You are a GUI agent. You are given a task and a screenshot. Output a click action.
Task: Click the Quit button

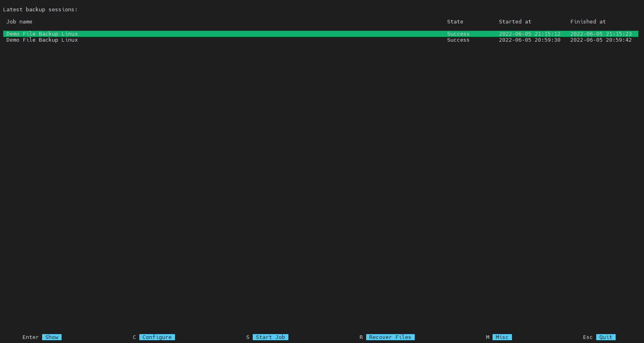pos(606,337)
